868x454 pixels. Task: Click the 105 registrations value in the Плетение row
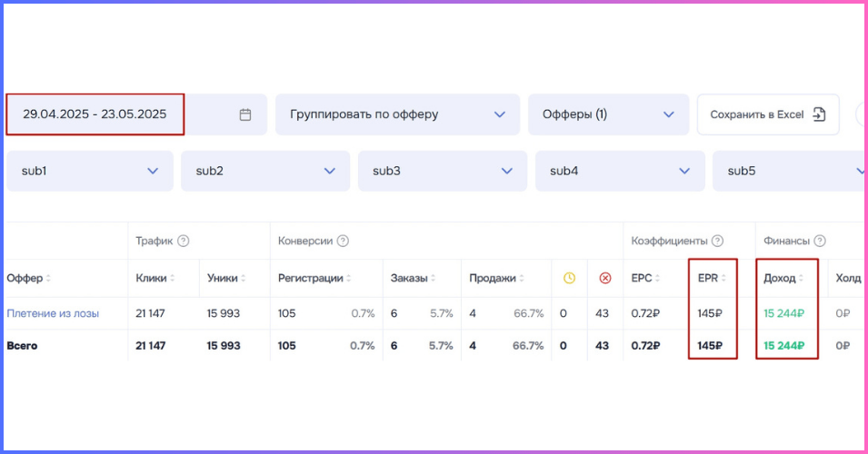coord(286,313)
